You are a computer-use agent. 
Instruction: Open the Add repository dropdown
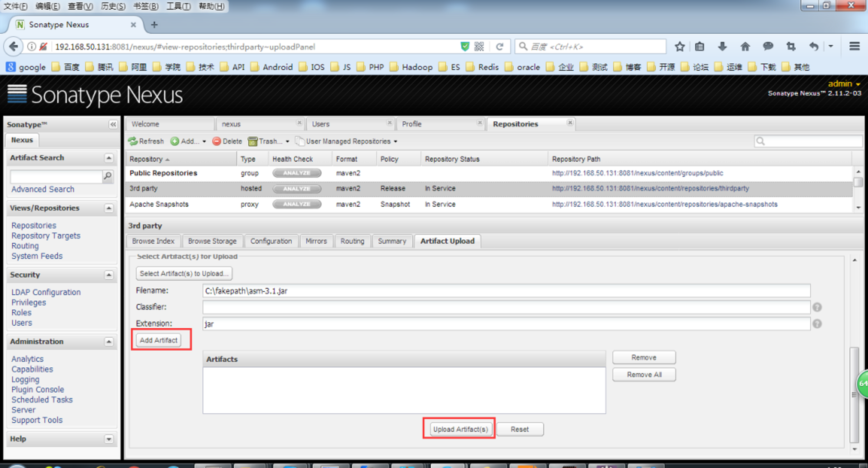188,142
